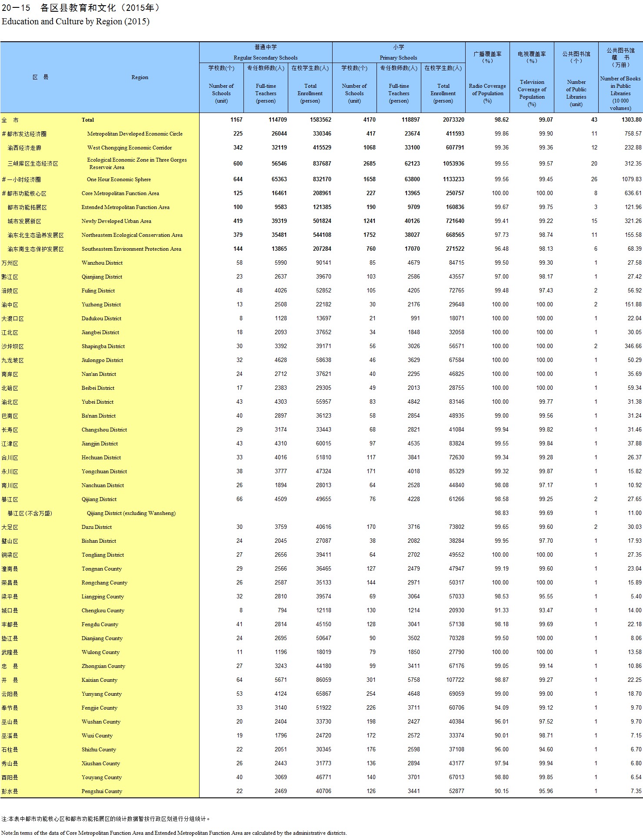643x840 pixels.
Task: Click the Pengshui County row label
Action: coord(102,791)
